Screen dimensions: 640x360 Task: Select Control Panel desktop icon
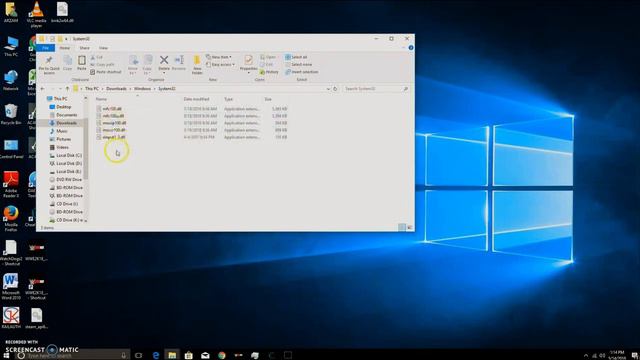11,149
